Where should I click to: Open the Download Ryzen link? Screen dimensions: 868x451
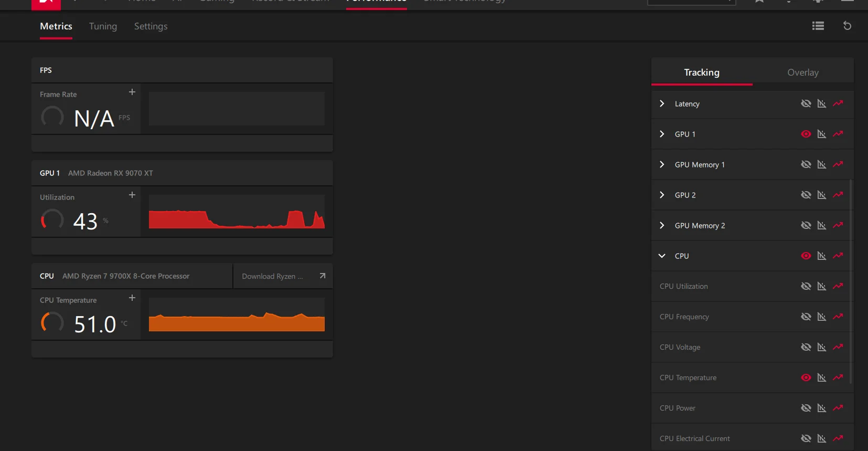[x=283, y=276]
